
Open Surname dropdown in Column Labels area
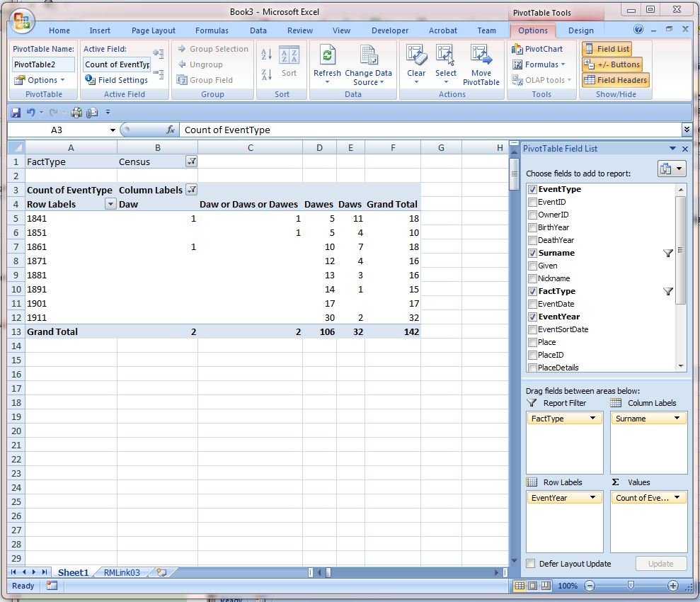[x=677, y=419]
